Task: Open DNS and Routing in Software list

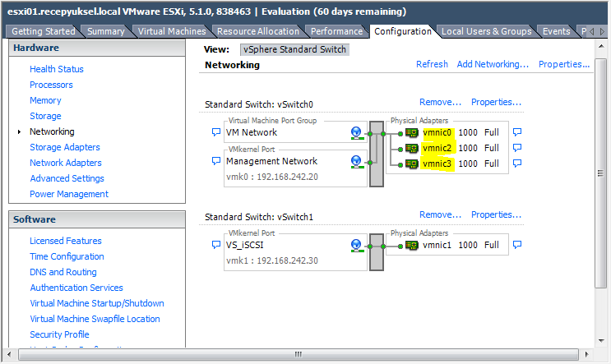Action: coord(63,272)
